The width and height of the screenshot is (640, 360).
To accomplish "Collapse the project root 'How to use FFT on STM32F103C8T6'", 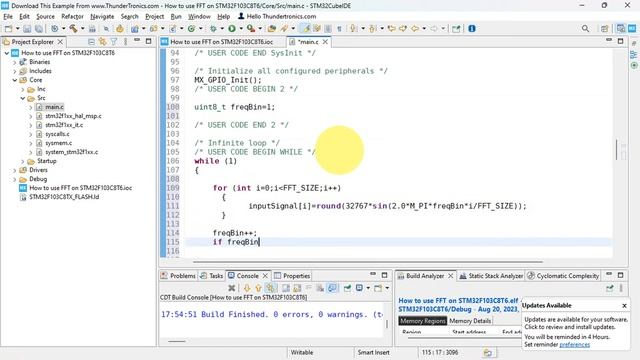I will pyautogui.click(x=7, y=53).
